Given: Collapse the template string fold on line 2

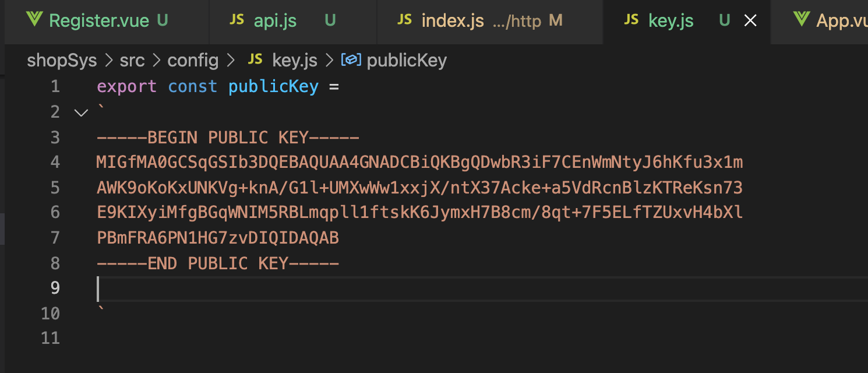Looking at the screenshot, I should [81, 112].
